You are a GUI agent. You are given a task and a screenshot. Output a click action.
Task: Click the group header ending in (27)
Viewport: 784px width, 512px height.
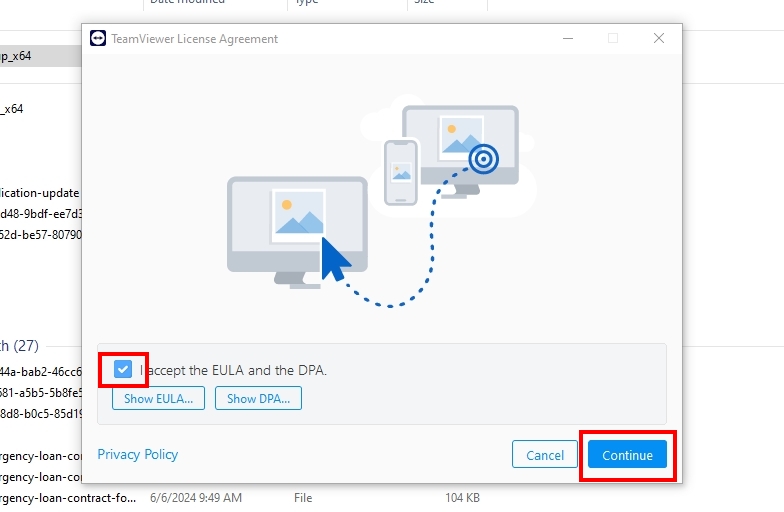[19, 346]
